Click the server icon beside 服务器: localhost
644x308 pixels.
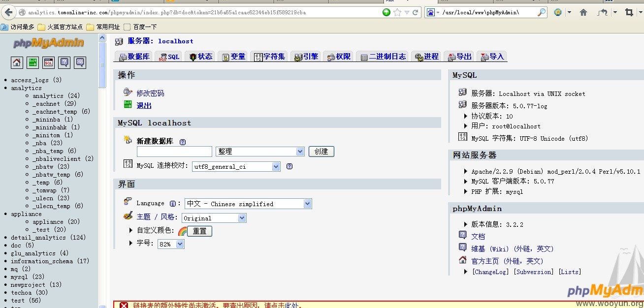[x=119, y=41]
